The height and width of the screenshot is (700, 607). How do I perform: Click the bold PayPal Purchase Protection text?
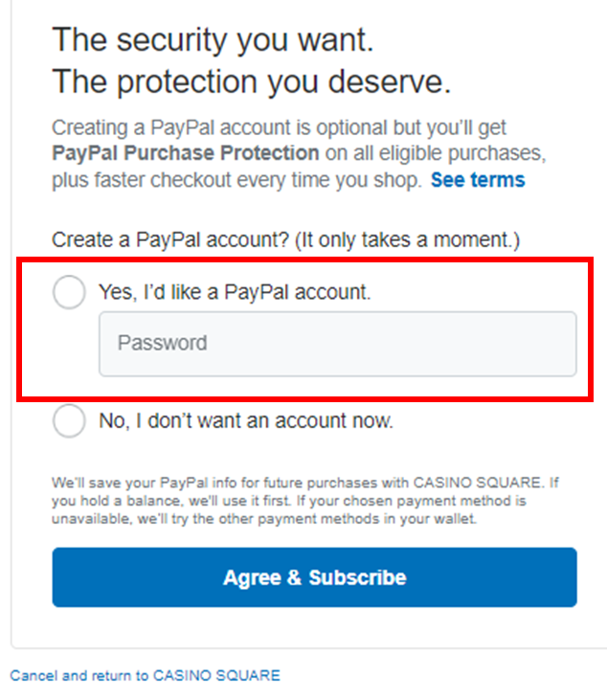(185, 153)
